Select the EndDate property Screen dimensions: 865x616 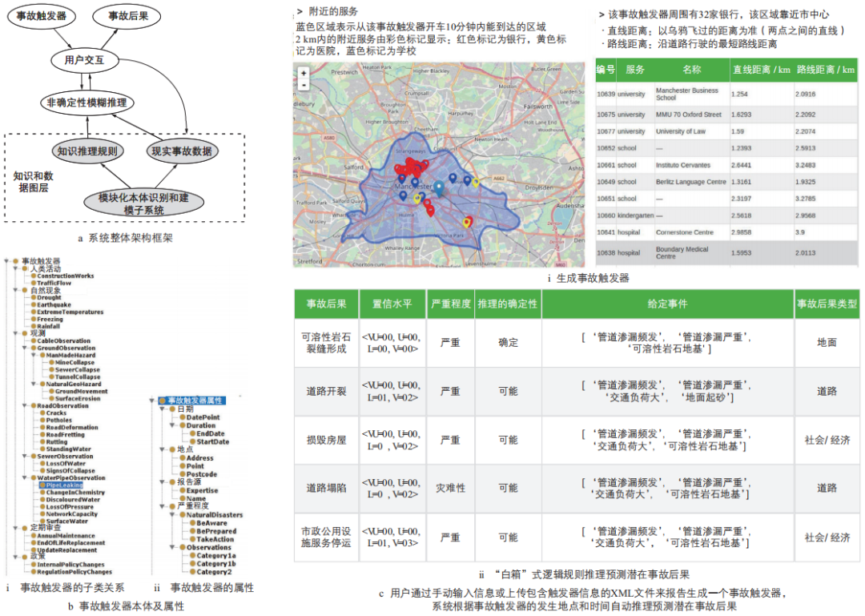pyautogui.click(x=210, y=434)
